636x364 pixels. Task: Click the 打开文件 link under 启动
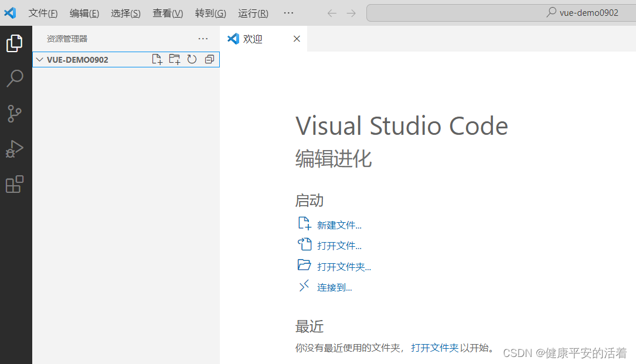click(x=338, y=245)
